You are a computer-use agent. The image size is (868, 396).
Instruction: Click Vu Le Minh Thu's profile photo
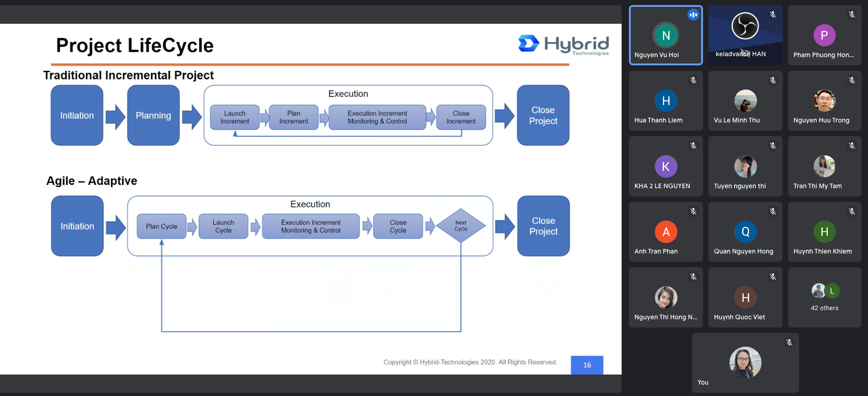click(746, 100)
